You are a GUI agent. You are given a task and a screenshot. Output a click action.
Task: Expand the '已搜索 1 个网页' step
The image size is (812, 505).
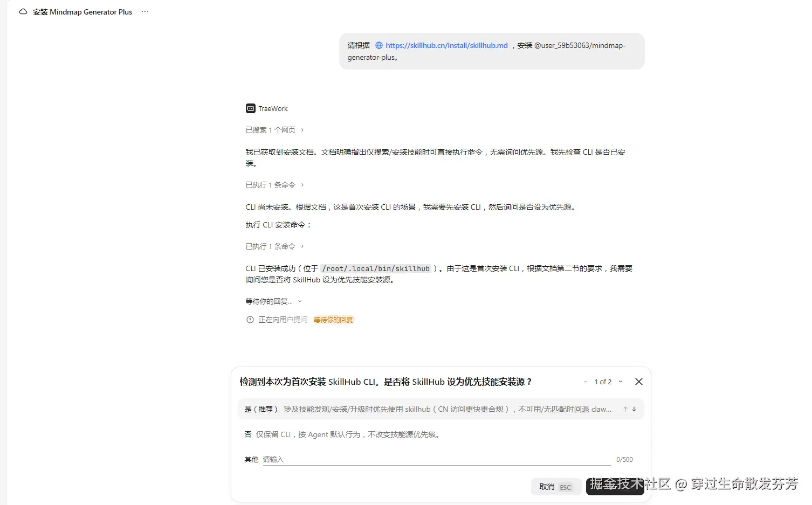click(x=275, y=130)
